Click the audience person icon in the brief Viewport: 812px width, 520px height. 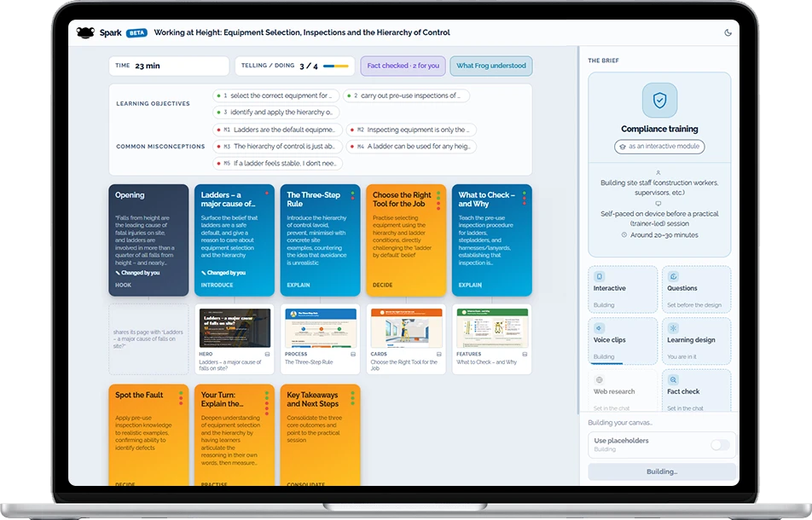tap(658, 173)
